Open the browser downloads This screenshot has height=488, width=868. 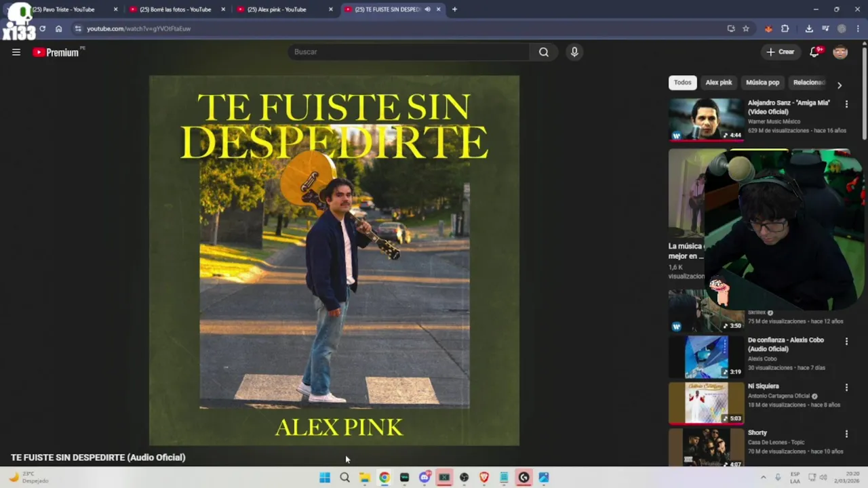point(809,28)
